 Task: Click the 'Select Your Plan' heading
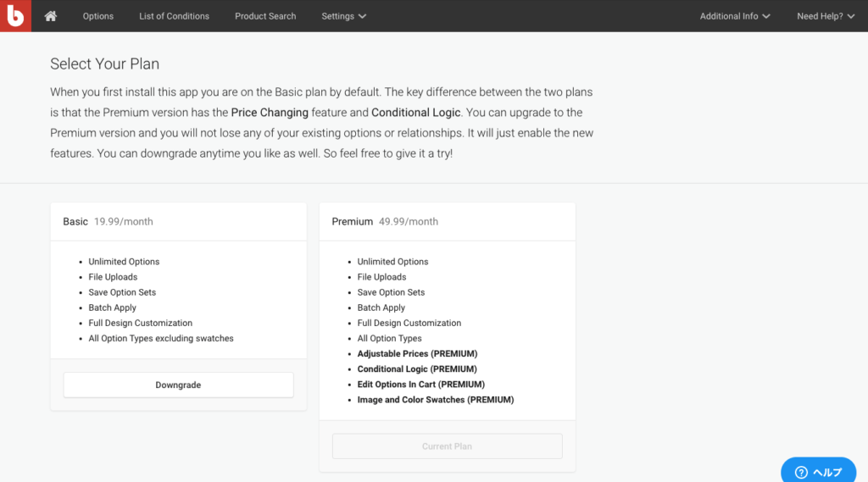click(x=104, y=64)
